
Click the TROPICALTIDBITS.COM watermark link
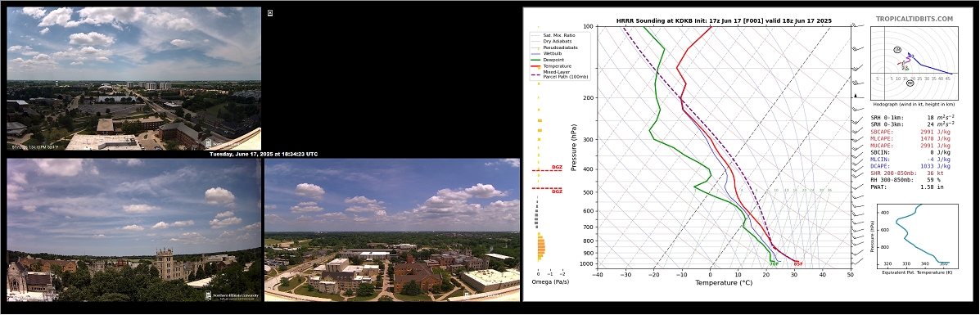(915, 20)
